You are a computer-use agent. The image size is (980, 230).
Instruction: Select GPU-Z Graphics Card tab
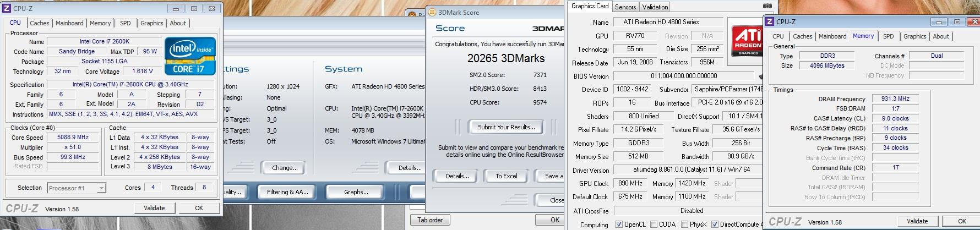pos(590,6)
